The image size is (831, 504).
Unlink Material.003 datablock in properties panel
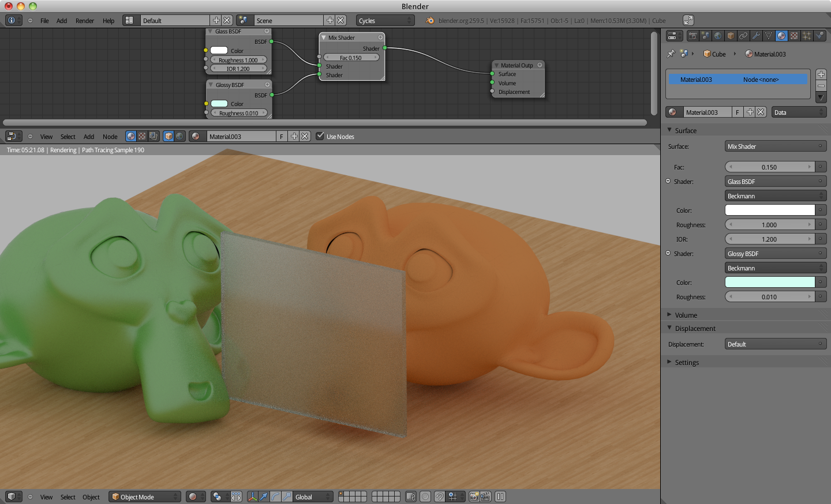pyautogui.click(x=761, y=112)
